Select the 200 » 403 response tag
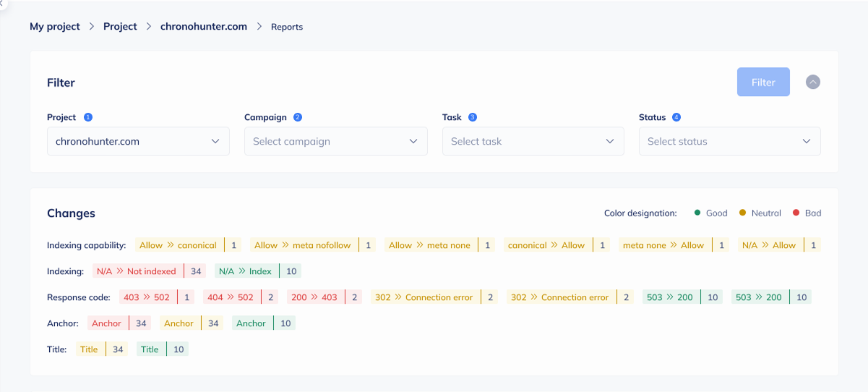Viewport: 868px width, 392px height. coord(324,297)
